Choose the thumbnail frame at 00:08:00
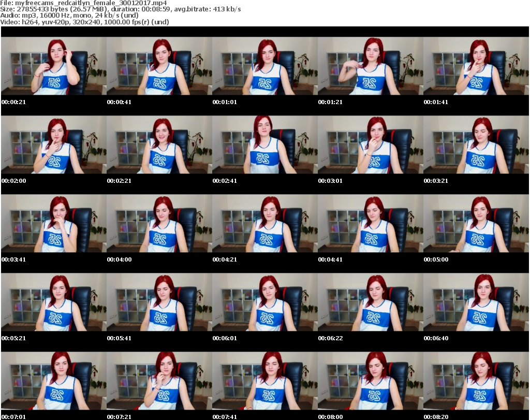The width and height of the screenshot is (530, 420). coord(371,381)
